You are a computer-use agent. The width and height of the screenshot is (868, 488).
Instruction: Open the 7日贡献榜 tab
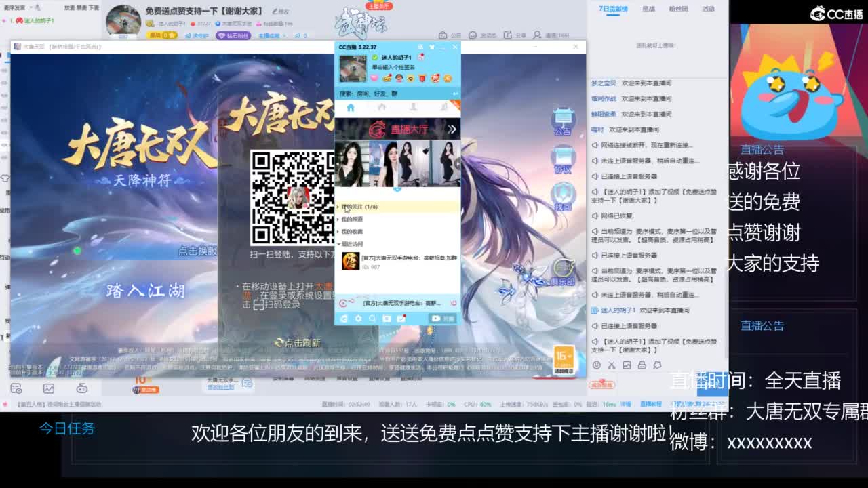click(x=613, y=9)
